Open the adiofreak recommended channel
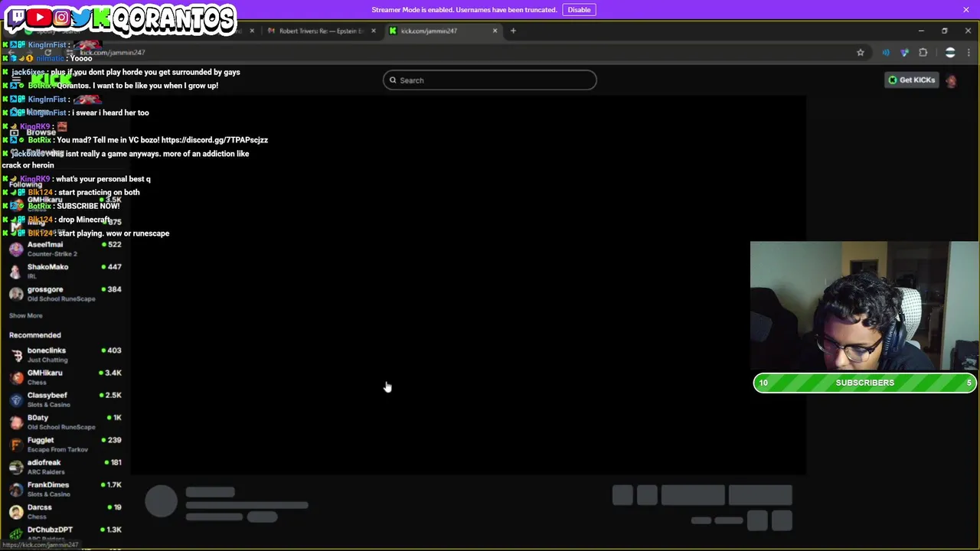The image size is (980, 551). coord(65,466)
